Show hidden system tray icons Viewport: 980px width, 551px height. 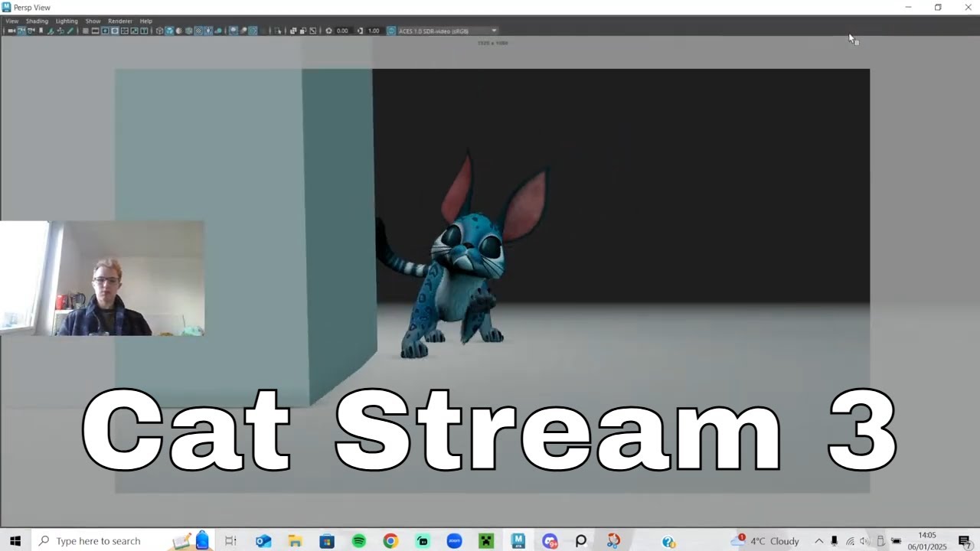(818, 541)
